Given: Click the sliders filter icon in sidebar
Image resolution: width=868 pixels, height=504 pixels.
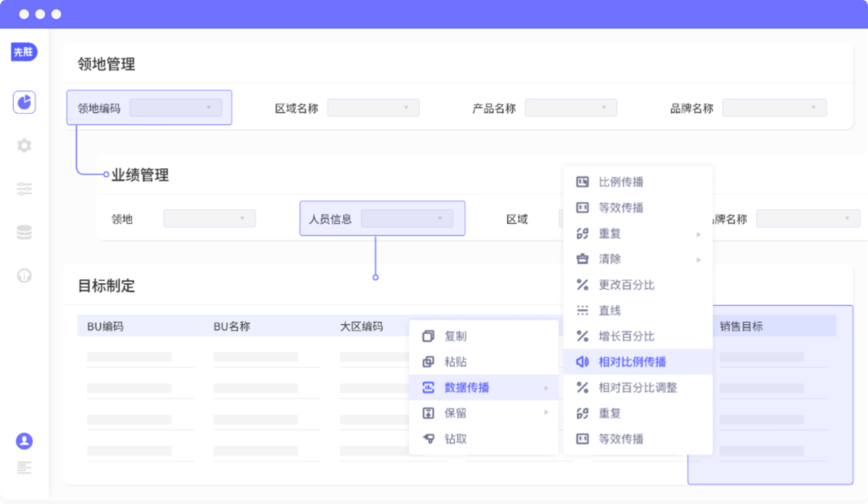Looking at the screenshot, I should click(x=24, y=189).
